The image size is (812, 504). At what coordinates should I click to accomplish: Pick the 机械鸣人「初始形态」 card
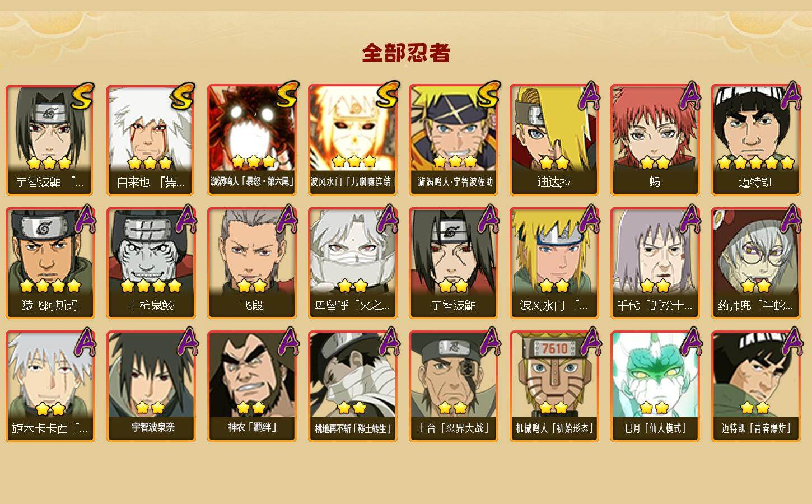pyautogui.click(x=554, y=386)
